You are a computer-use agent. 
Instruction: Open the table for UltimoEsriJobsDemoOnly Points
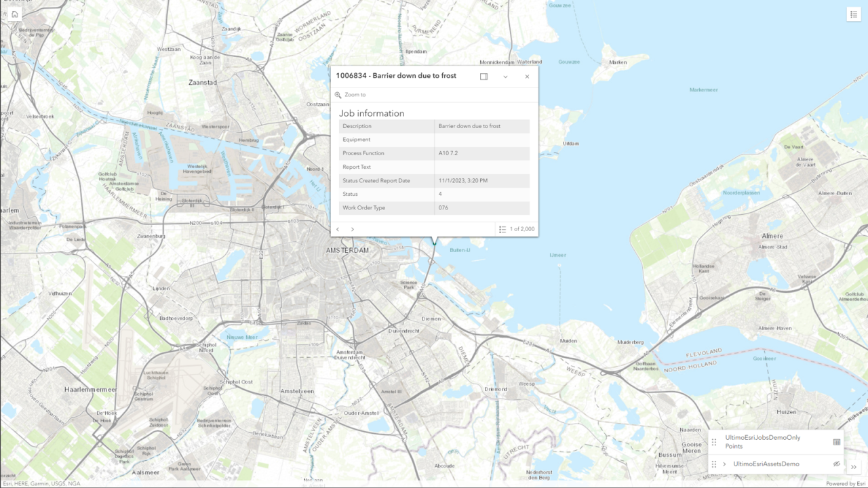coord(836,442)
